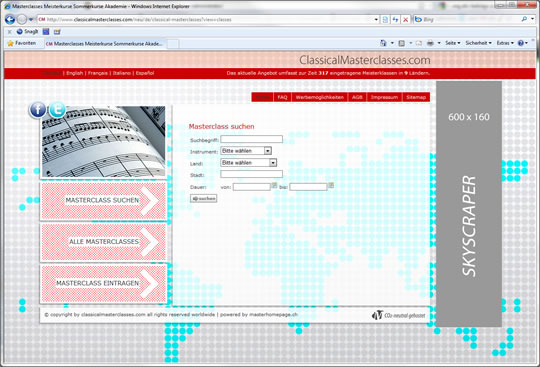Print the page with the printer icon
The width and height of the screenshot is (540, 367).
(x=430, y=43)
